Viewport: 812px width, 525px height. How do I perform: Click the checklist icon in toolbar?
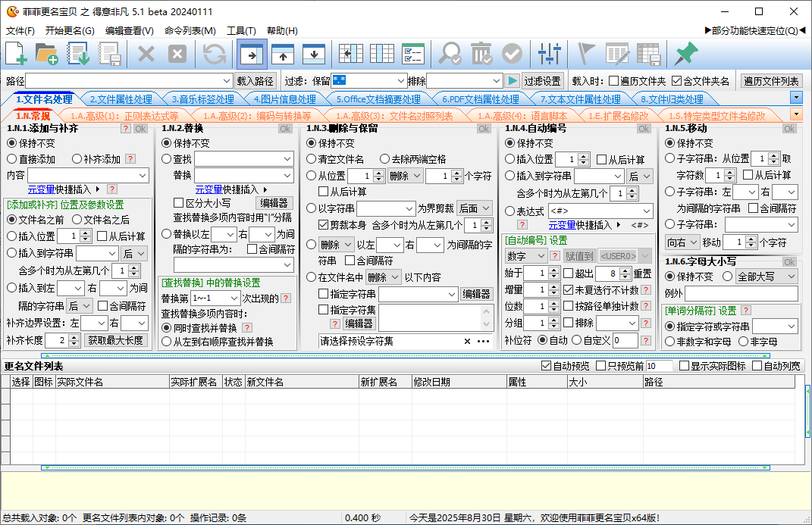(x=412, y=54)
